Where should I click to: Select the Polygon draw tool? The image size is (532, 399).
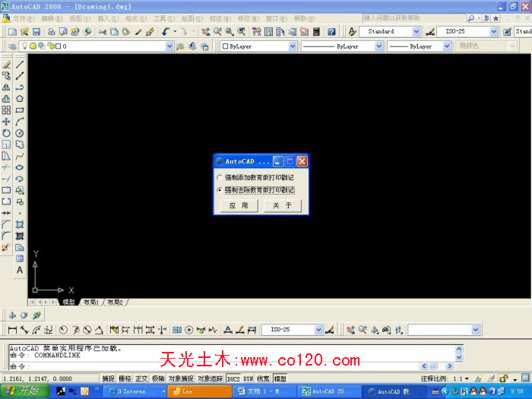(20, 99)
